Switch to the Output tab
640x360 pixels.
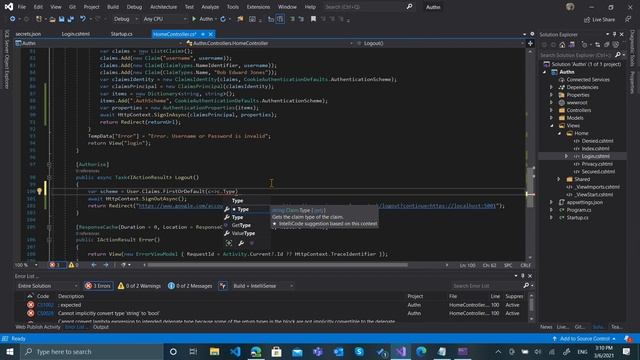click(101, 327)
